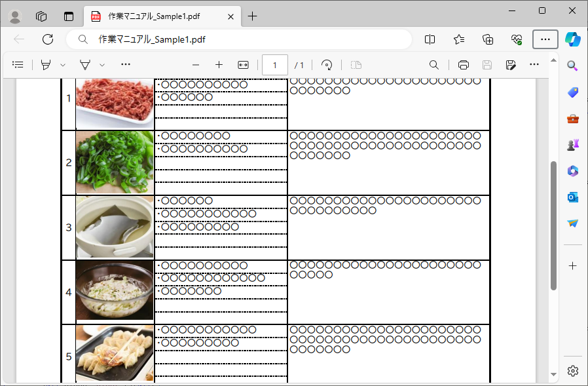588x386 pixels.
Task: Click the page number input field
Action: tap(275, 65)
